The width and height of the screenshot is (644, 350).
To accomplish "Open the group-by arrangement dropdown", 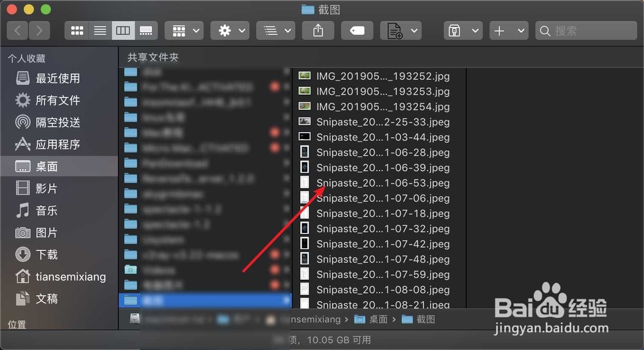I will [184, 31].
